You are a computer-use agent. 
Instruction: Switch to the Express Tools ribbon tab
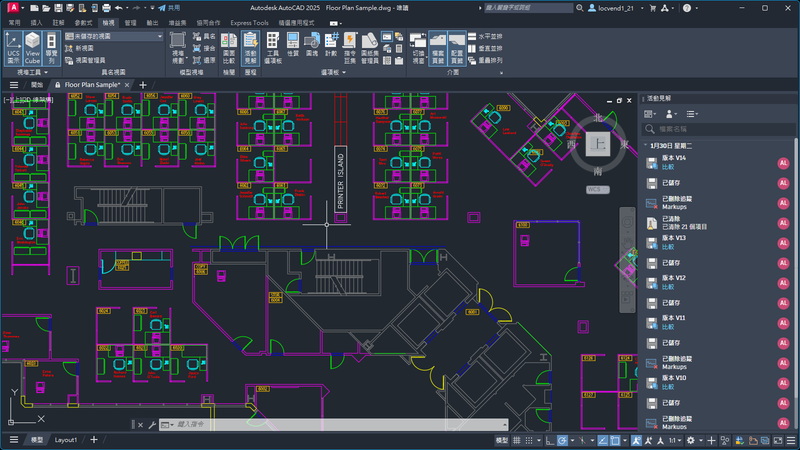coord(249,22)
